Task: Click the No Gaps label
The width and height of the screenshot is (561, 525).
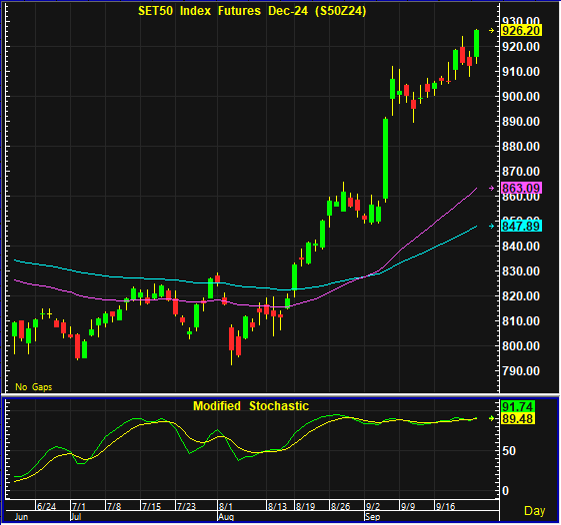Action: (x=34, y=387)
